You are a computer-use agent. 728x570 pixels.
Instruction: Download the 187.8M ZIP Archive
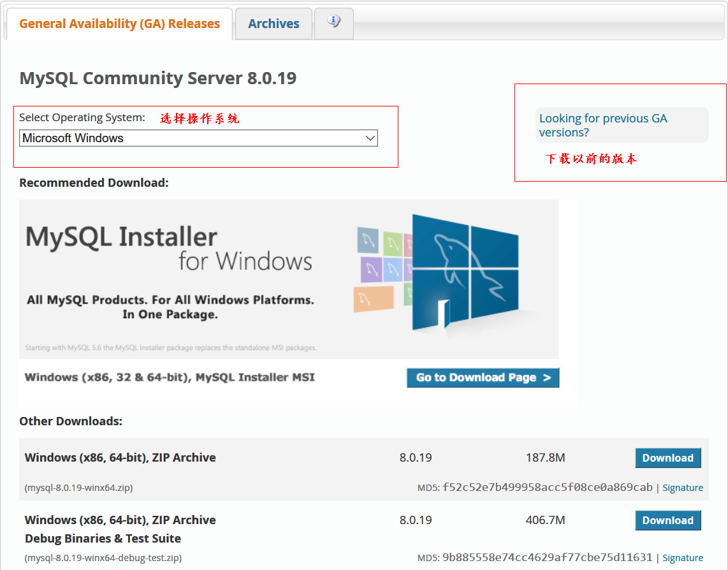(667, 458)
